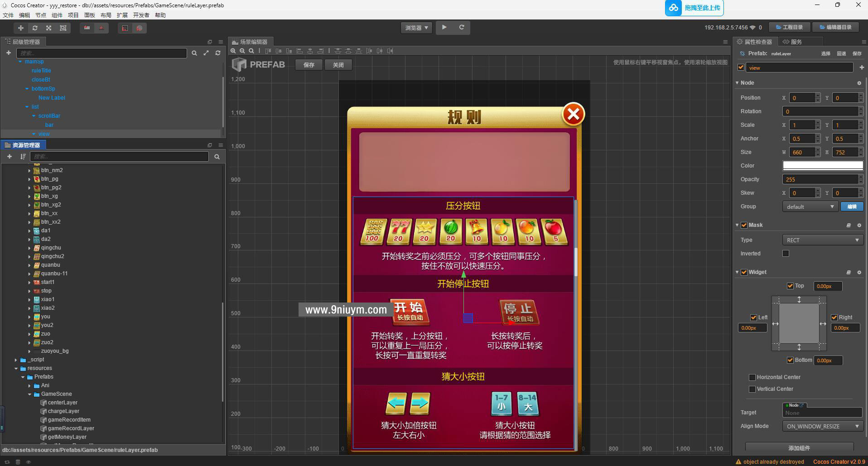Open the Mask Type RECT dropdown
Image resolution: width=868 pixels, height=466 pixels.
(x=822, y=240)
